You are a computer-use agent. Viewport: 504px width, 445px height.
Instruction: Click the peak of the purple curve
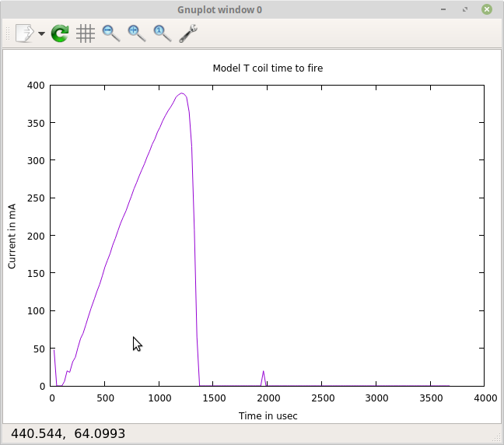click(x=181, y=93)
